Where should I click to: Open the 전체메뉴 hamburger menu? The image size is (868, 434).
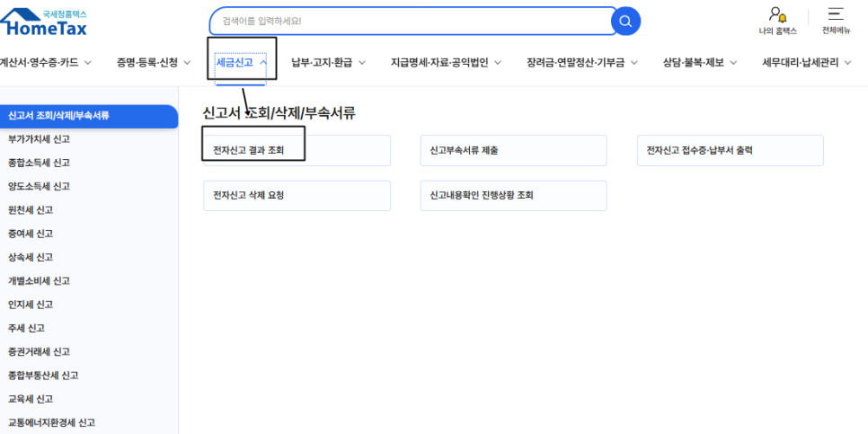[836, 21]
